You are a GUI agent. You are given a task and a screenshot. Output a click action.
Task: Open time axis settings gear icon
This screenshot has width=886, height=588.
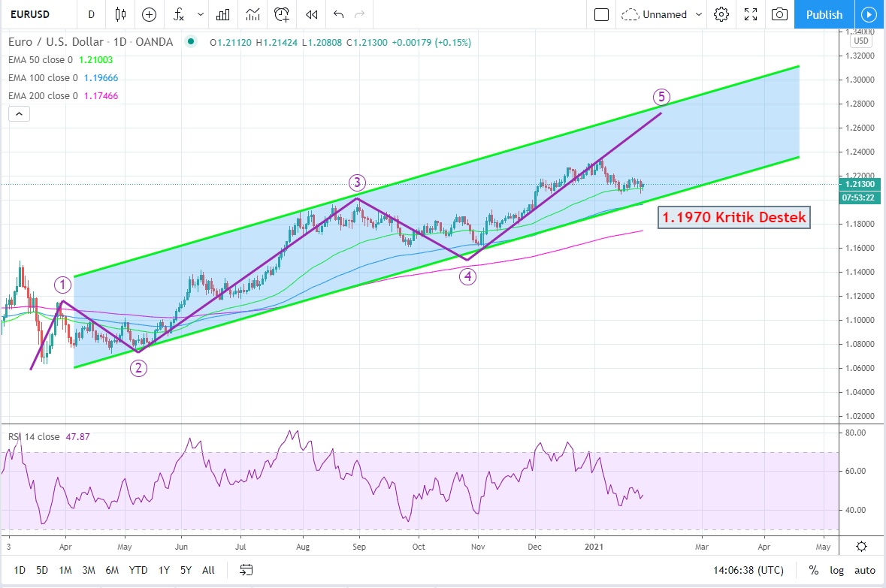click(861, 546)
